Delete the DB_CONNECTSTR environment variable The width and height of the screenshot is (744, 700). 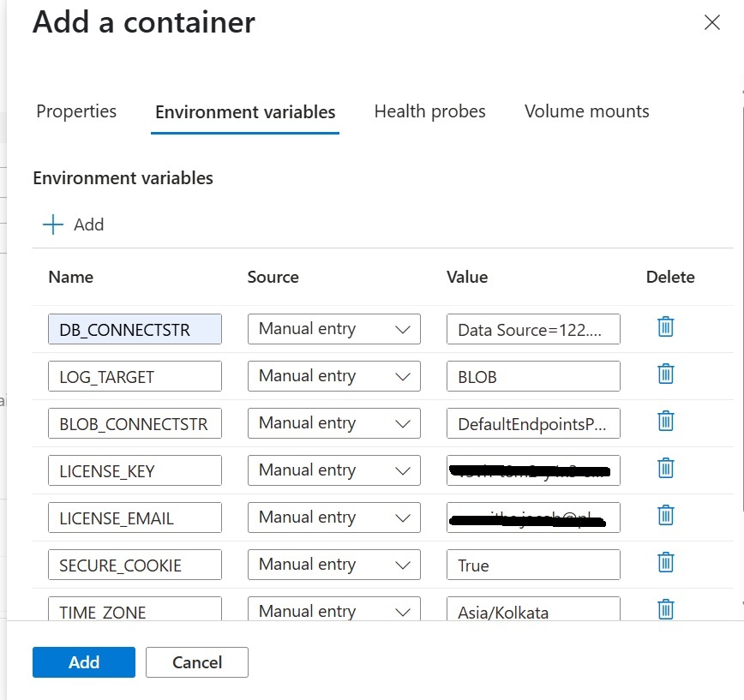click(665, 326)
